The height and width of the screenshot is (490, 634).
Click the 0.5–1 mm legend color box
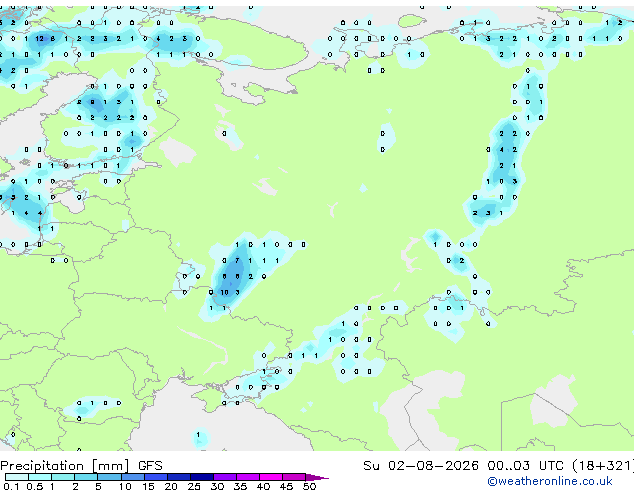tap(40, 477)
